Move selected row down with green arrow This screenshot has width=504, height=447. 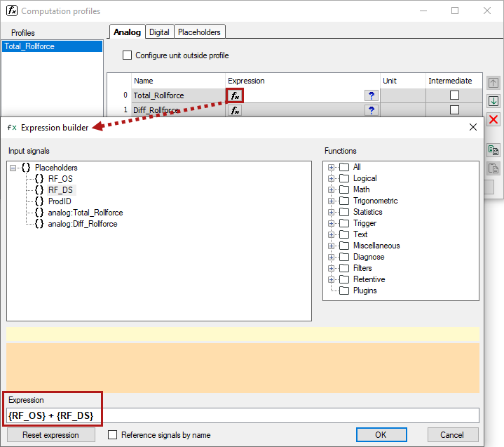(493, 101)
